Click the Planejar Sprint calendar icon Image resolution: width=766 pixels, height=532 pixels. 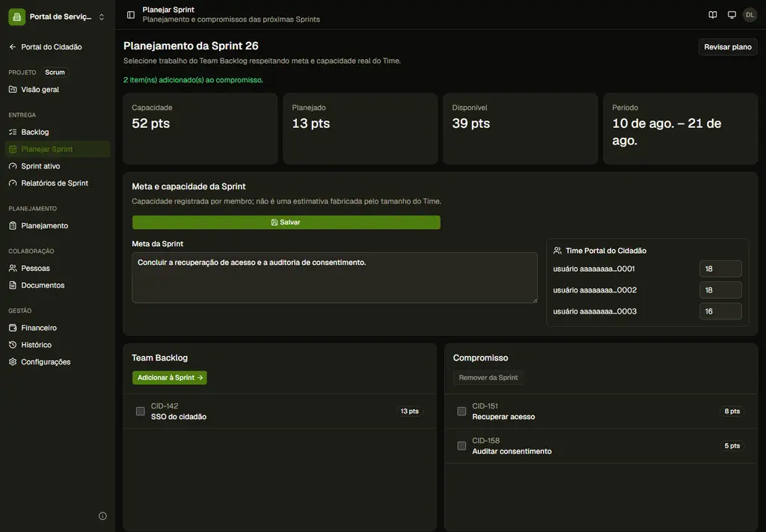(13, 149)
